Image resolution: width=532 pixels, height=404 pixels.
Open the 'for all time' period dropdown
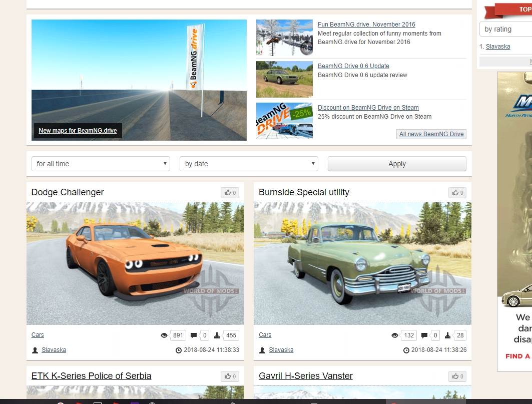tap(101, 164)
